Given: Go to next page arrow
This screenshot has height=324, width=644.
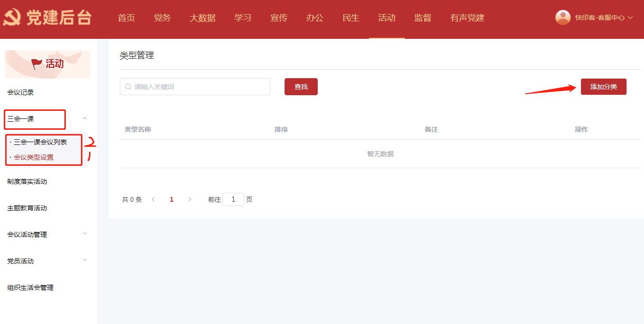Looking at the screenshot, I should click(190, 199).
